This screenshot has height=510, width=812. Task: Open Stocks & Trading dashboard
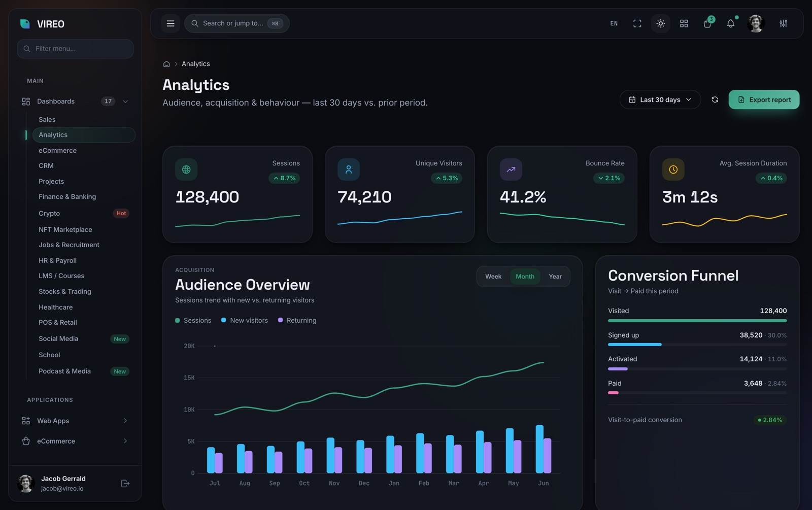[84, 292]
